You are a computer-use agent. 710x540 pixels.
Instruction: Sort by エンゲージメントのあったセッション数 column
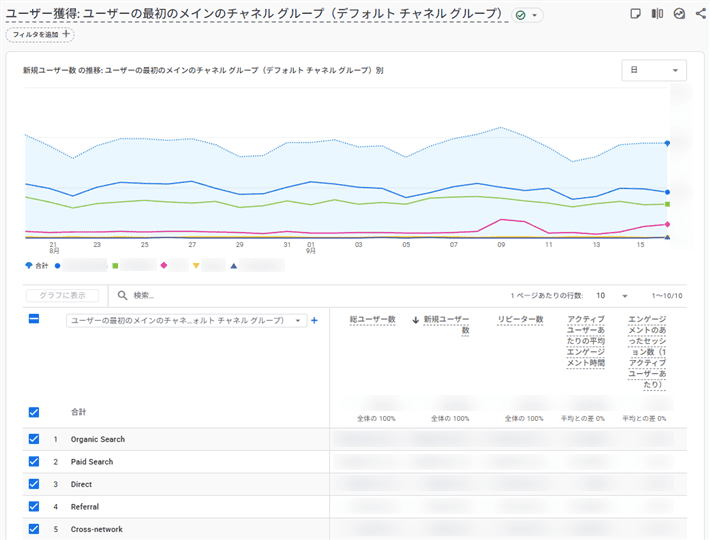pyautogui.click(x=647, y=352)
